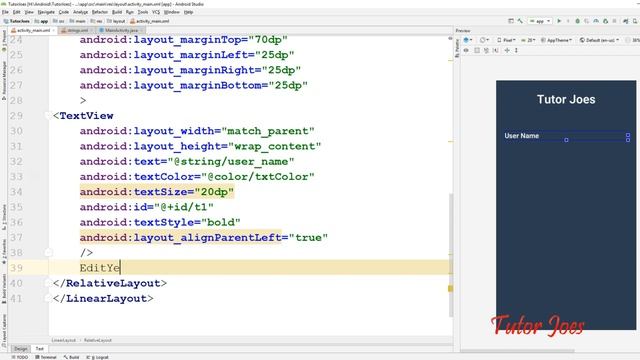
Task: Open the VCS menu
Action: [x=156, y=12]
